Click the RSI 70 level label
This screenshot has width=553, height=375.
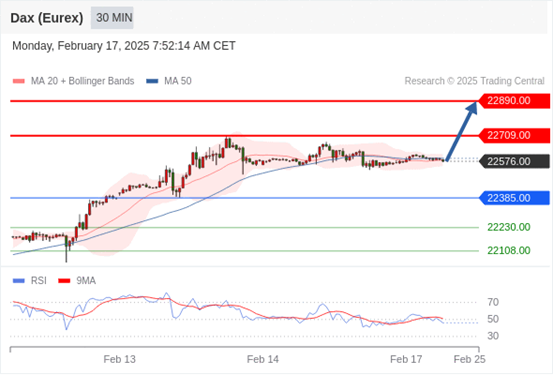coord(493,302)
